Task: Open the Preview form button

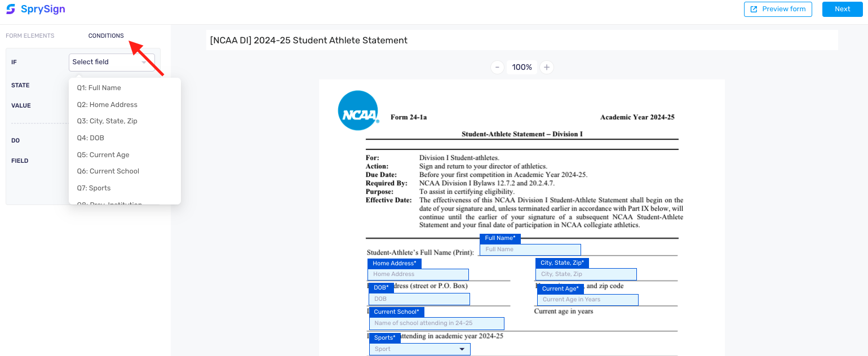Action: (x=778, y=9)
